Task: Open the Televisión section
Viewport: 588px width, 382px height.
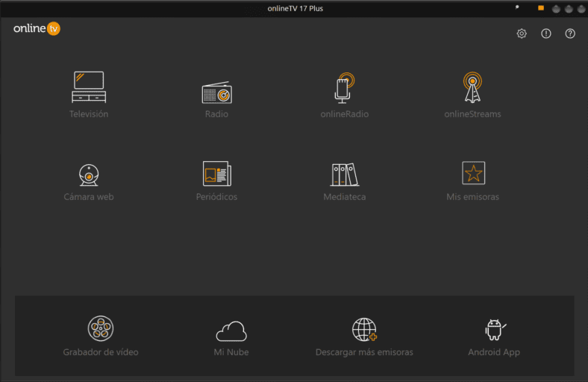Action: (x=89, y=95)
